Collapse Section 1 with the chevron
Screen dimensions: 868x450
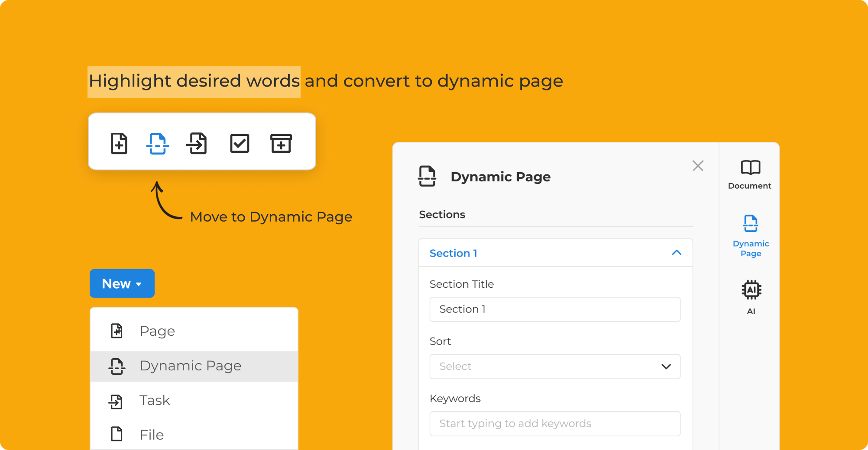click(x=677, y=253)
